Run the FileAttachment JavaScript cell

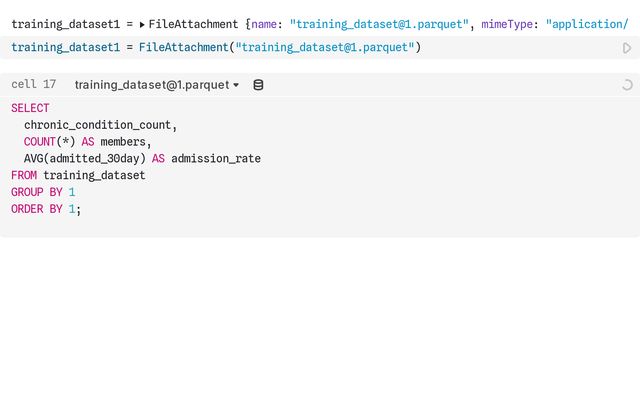pyautogui.click(x=627, y=48)
